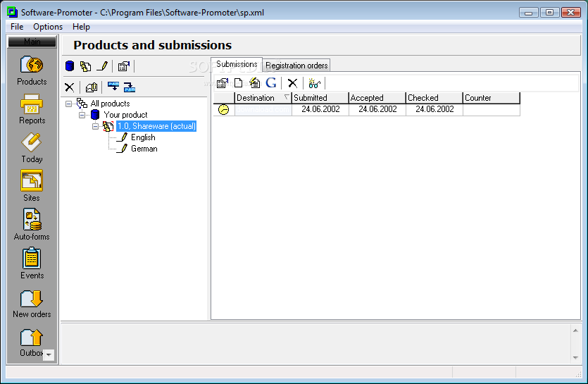Switch to the Registration orders tab
Image resolution: width=588 pixels, height=384 pixels.
coord(296,66)
